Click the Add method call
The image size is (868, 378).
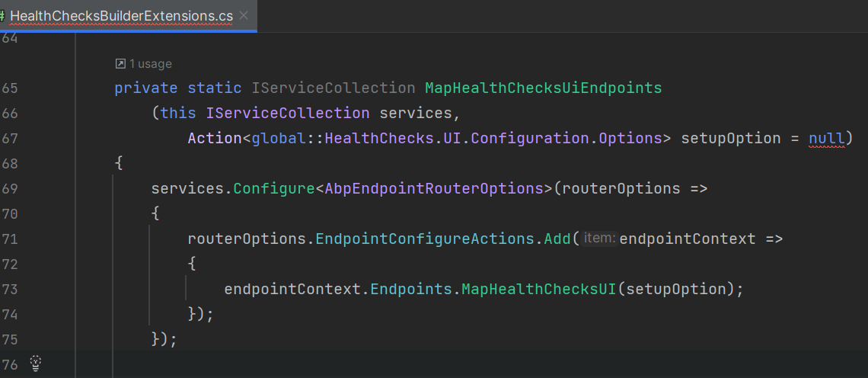(557, 239)
